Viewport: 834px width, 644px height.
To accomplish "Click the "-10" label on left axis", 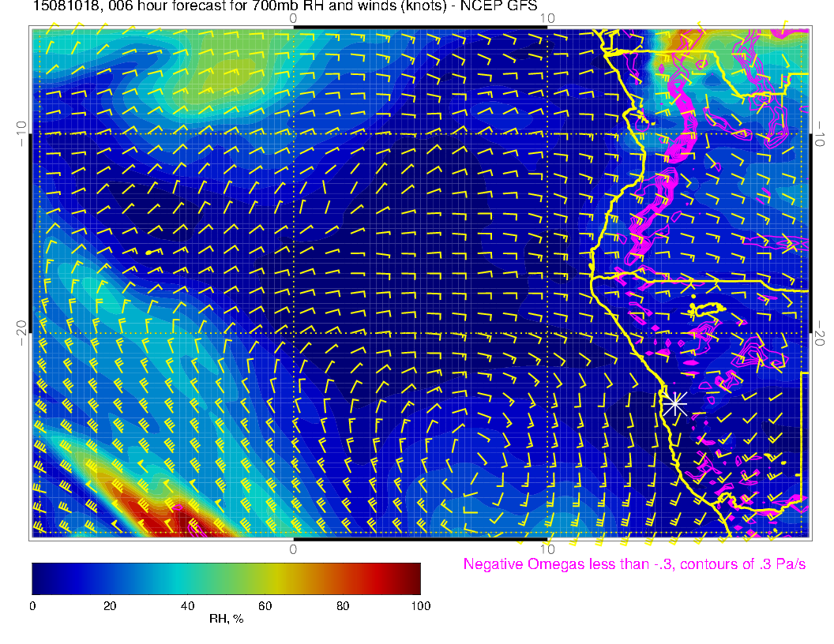I will click(21, 134).
